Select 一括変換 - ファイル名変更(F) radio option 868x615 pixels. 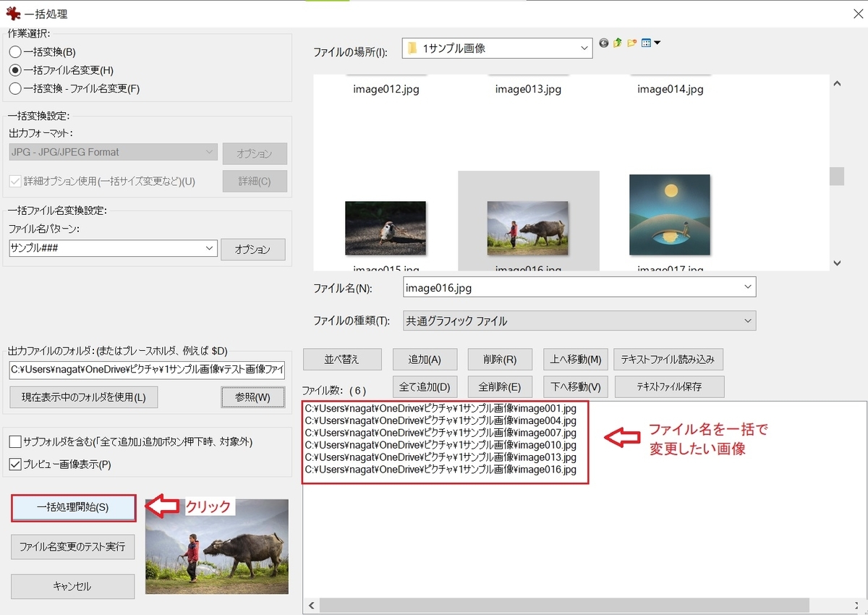pyautogui.click(x=75, y=88)
